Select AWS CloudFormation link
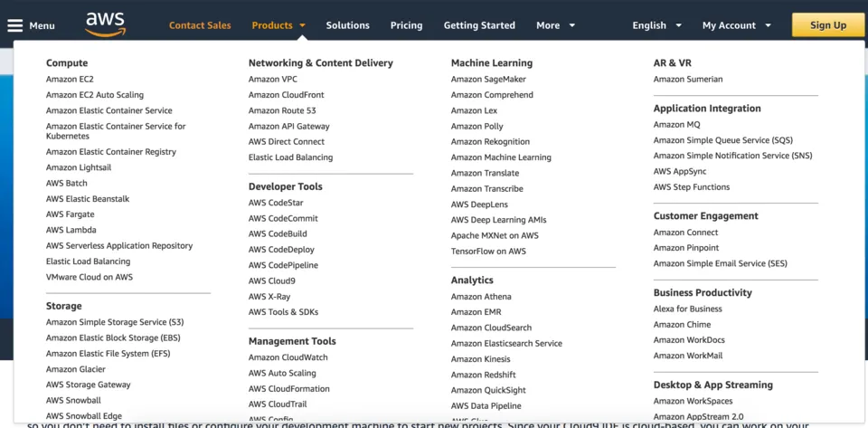This screenshot has height=428, width=868. tap(288, 389)
